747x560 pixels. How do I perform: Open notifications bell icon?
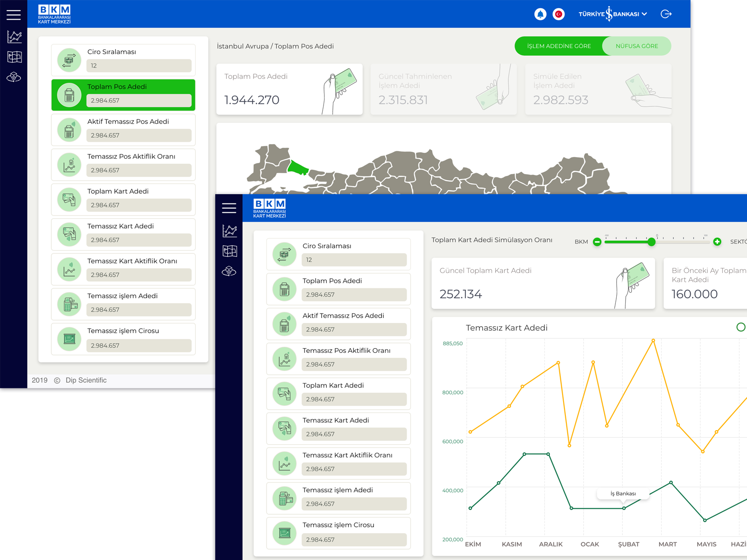[540, 14]
